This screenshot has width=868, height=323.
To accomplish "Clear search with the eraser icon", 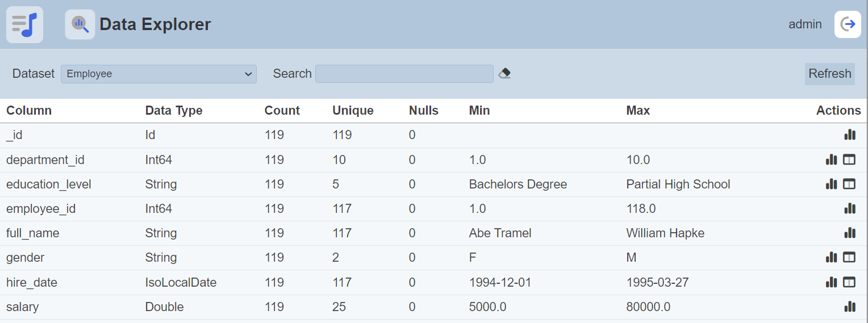I will [504, 74].
